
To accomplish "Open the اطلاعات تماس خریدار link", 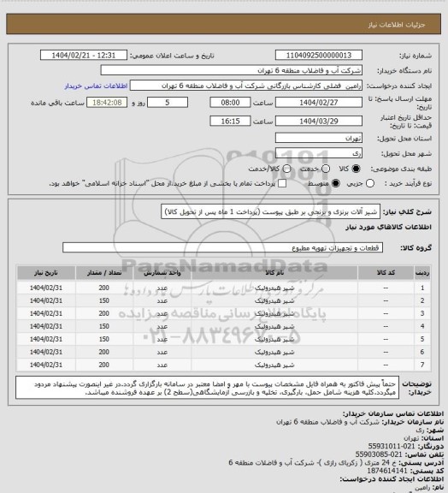I will (x=96, y=86).
